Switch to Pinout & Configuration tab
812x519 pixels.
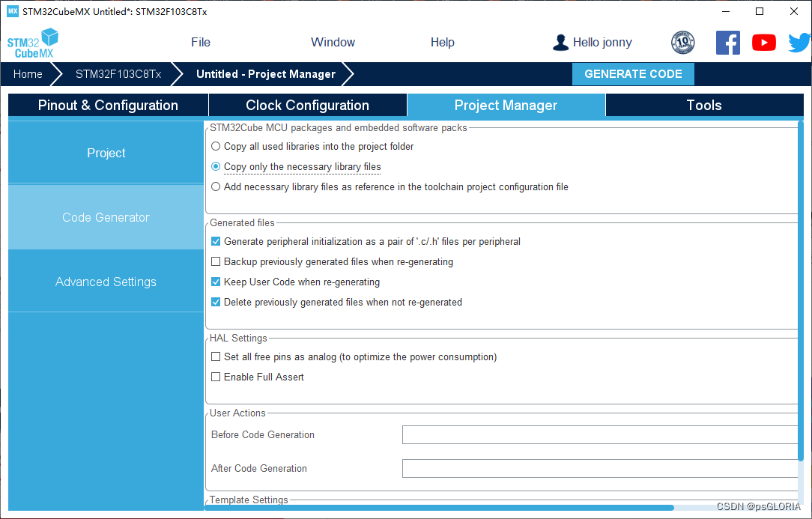[108, 105]
